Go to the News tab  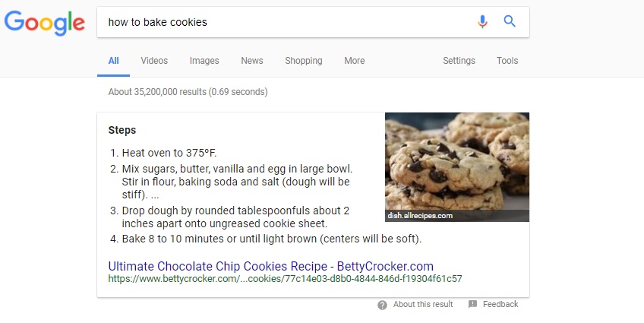click(x=252, y=60)
